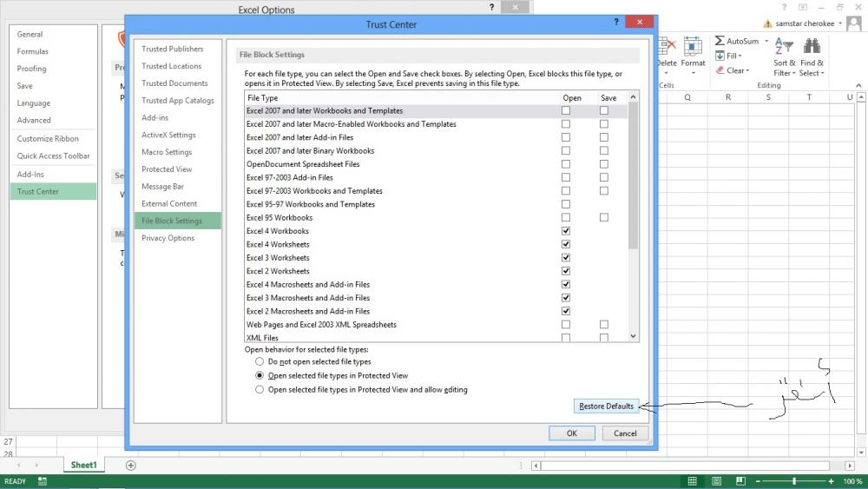Open Macro Settings section
The height and width of the screenshot is (489, 868).
click(x=167, y=152)
